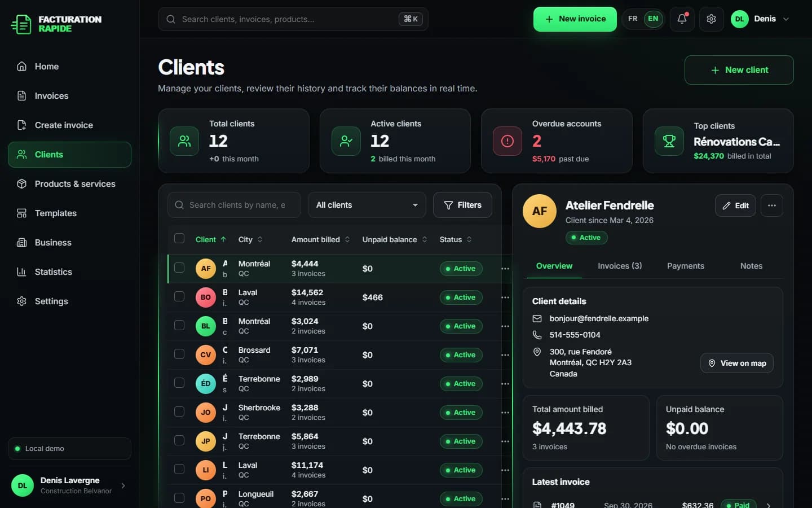The width and height of the screenshot is (812, 508).
Task: Open row actions for the CV Brossard client
Action: tap(505, 355)
